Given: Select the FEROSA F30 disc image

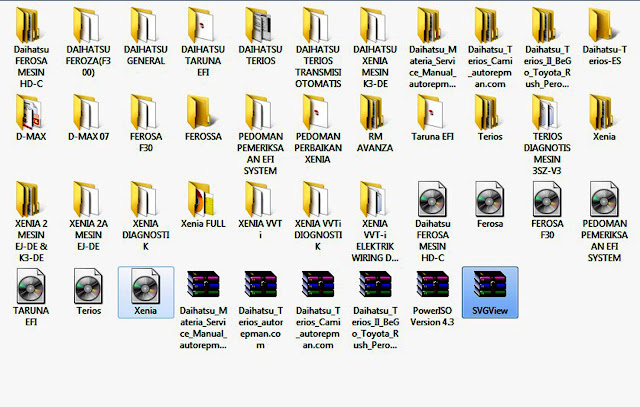Looking at the screenshot, I should point(547,211).
